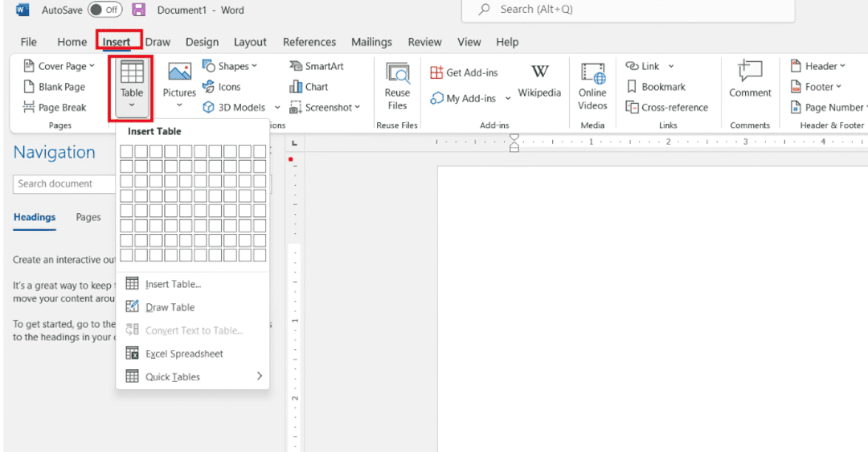Viewport: 868px width, 452px height.
Task: Open the Footer options
Action: (x=816, y=87)
